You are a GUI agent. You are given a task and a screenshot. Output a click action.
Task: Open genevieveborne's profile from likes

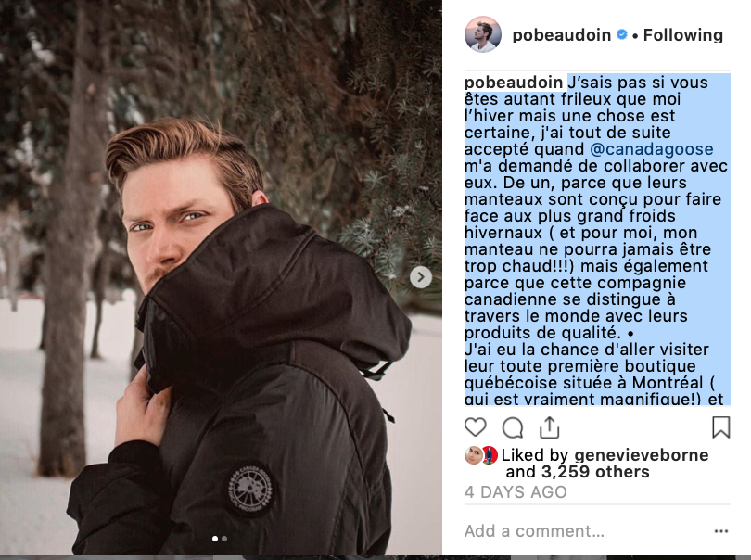pos(642,455)
